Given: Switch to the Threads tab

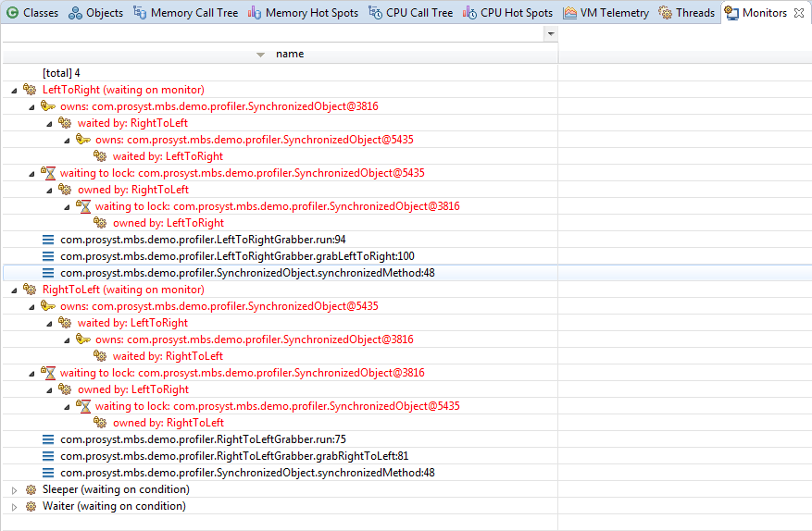Looking at the screenshot, I should [x=686, y=13].
